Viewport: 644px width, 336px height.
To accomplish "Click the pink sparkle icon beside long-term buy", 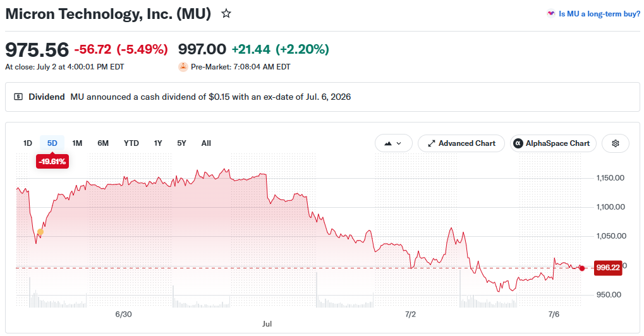I will tap(550, 13).
